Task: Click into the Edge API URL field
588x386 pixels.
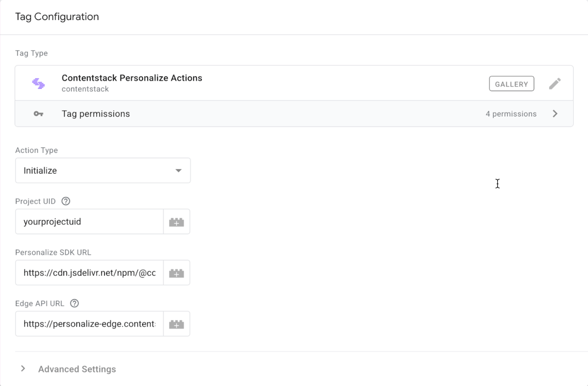Action: [x=89, y=324]
